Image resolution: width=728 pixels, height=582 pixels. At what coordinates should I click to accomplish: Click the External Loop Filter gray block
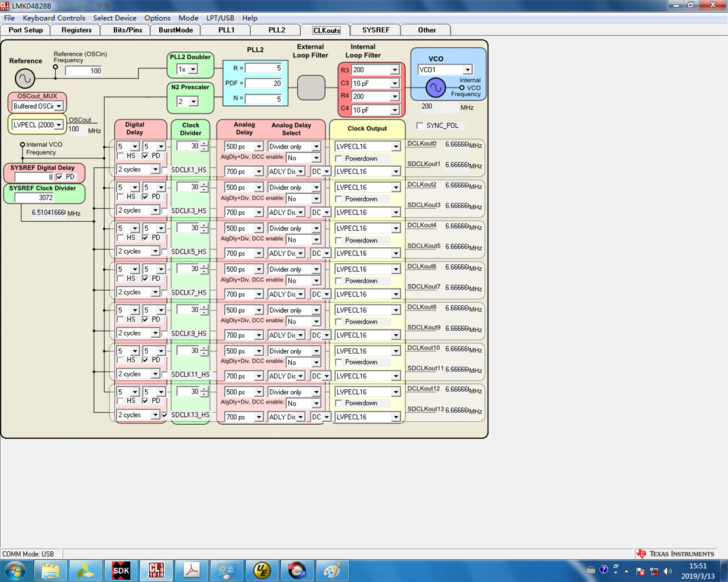(x=311, y=88)
